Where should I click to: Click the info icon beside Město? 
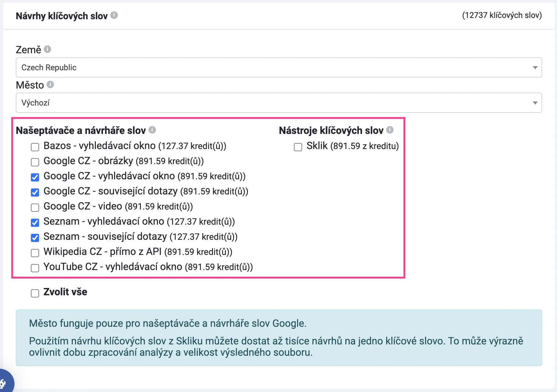(50, 84)
